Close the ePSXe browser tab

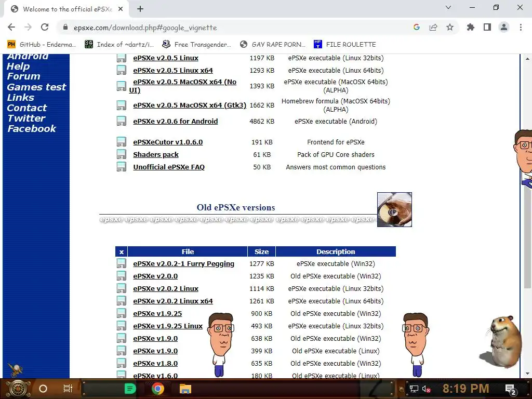point(121,9)
